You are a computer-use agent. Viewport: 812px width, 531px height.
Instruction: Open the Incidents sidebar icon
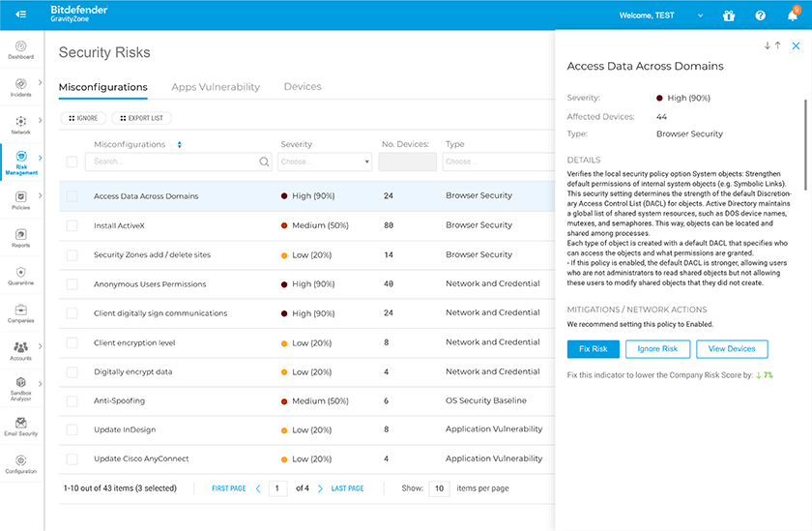[x=20, y=84]
